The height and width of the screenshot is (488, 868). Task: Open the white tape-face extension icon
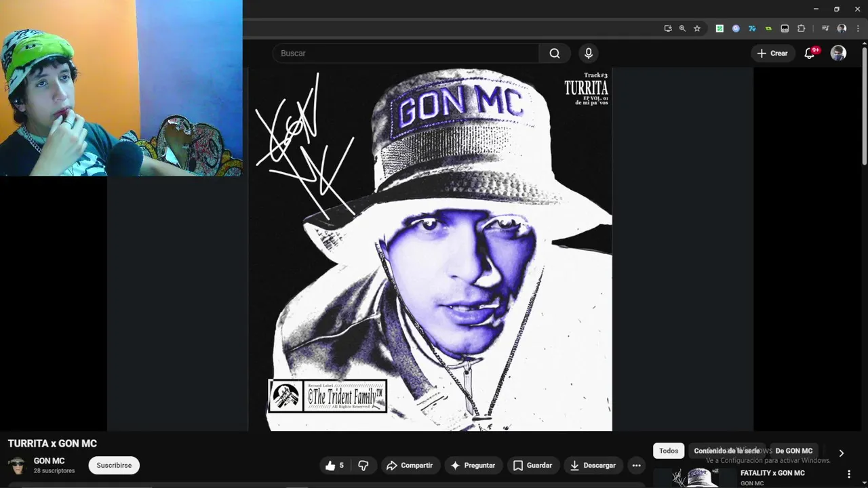pyautogui.click(x=785, y=28)
